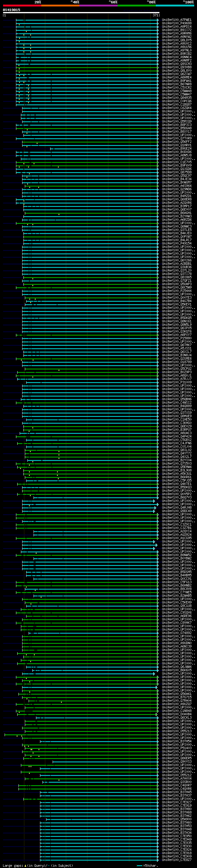Click the UniRef100_Q93VB8 hit label
The width and height of the screenshot is (197, 868).
(x=176, y=67)
